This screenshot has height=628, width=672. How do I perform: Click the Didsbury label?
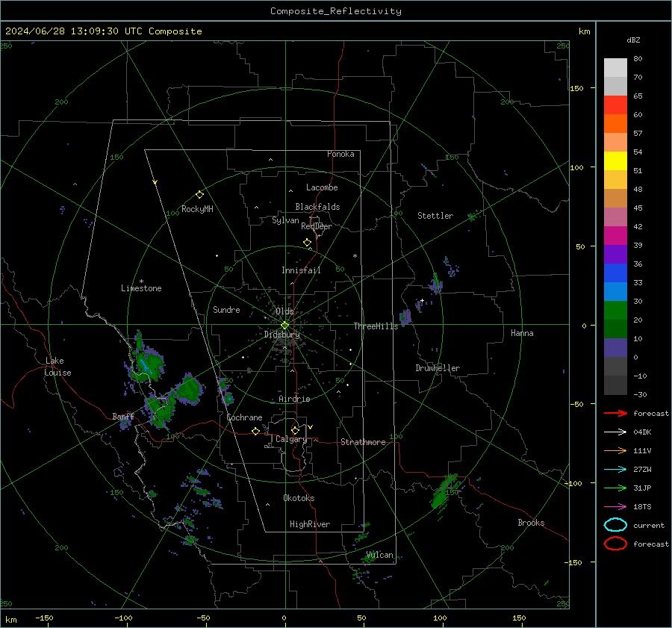coord(281,335)
